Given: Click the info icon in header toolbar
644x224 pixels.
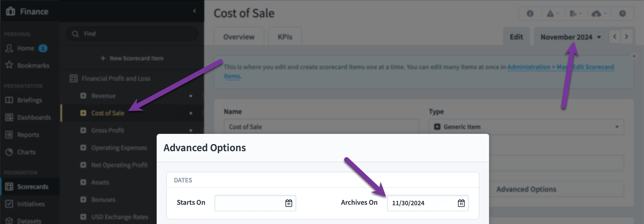Looking at the screenshot, I should click(x=530, y=13).
